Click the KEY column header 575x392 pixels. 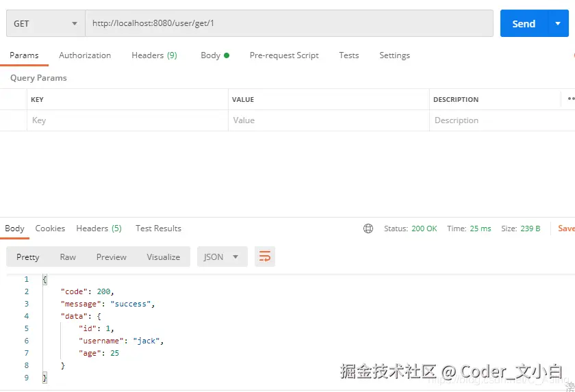tap(37, 100)
